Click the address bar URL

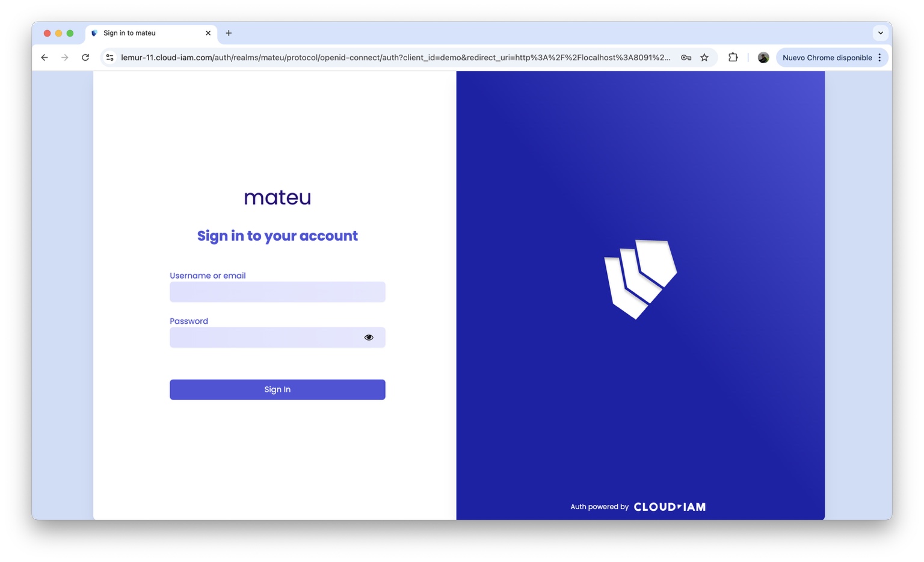391,57
